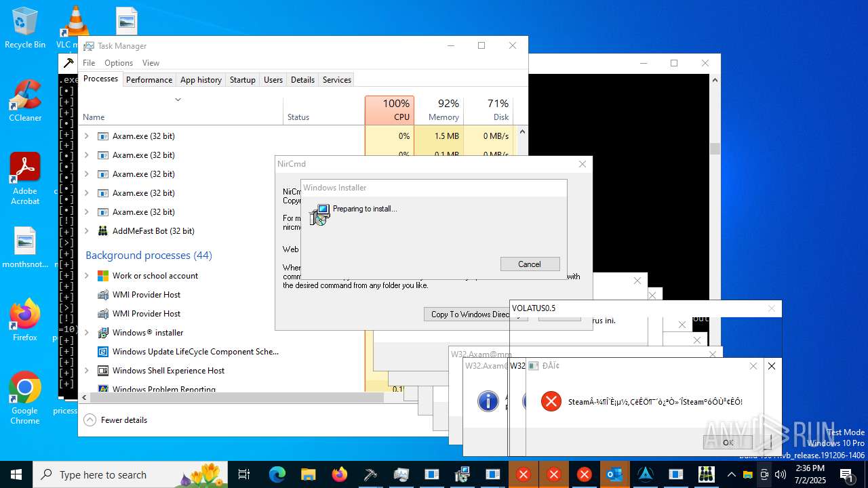The image size is (868, 488).
Task: Sort processes by Memory column
Action: 438,110
